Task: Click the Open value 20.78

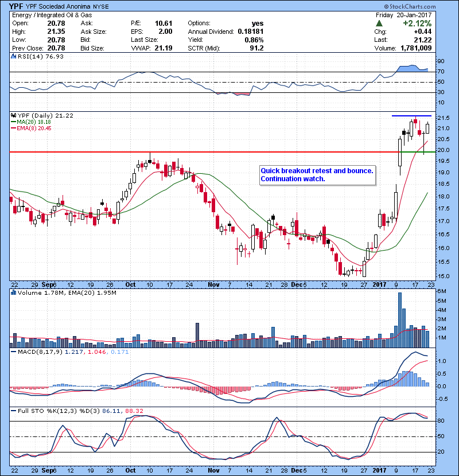Action: click(56, 23)
